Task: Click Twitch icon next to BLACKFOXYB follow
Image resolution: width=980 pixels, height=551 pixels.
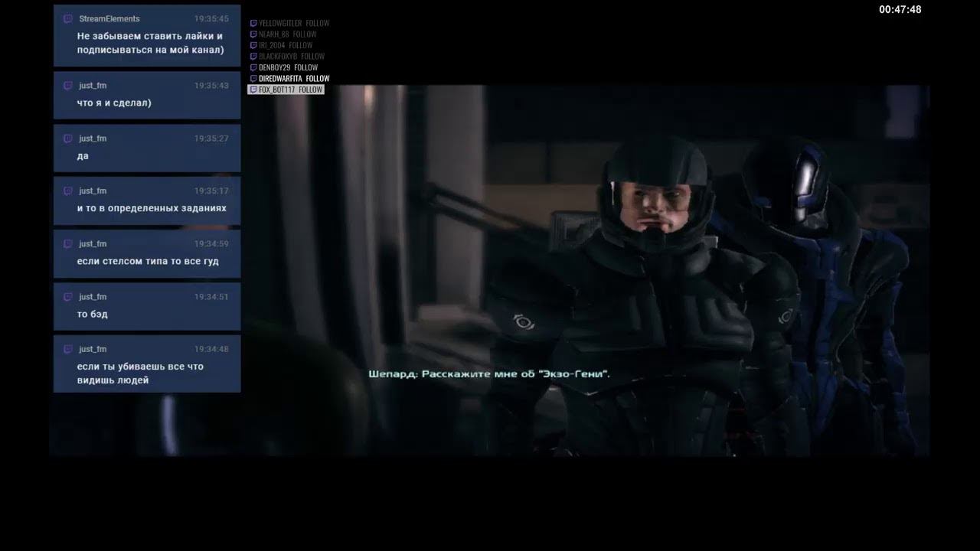Action: (253, 56)
